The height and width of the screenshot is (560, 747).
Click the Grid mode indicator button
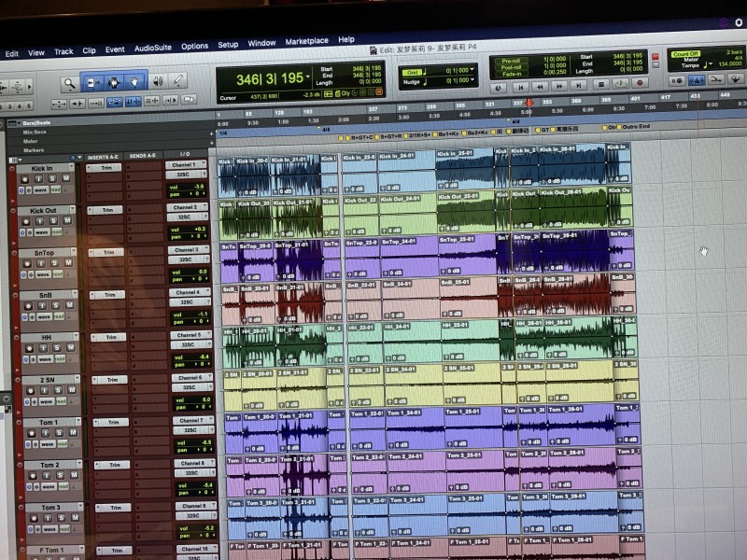(412, 73)
